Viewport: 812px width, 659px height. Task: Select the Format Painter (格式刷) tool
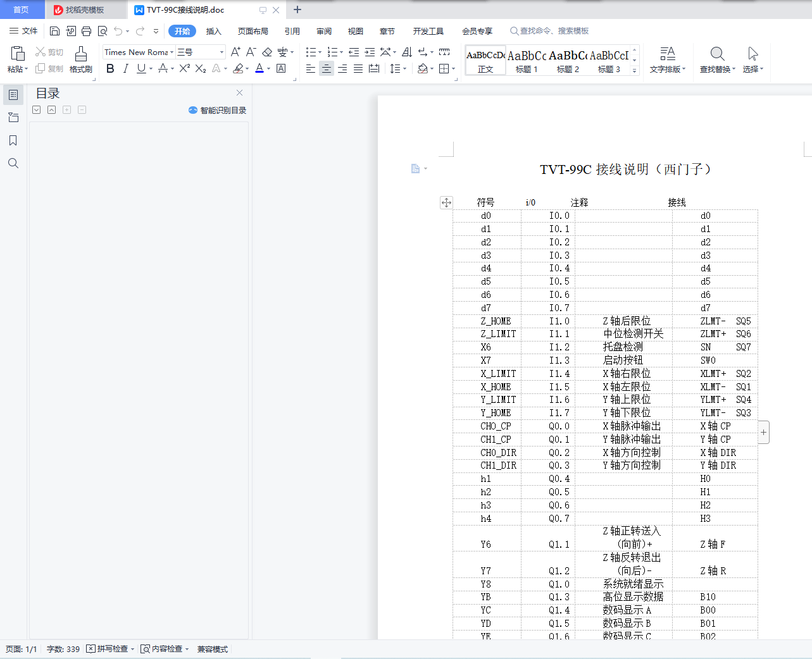[81, 60]
